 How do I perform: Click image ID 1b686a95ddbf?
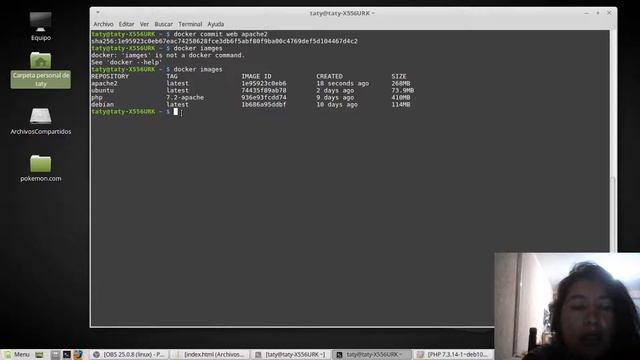pyautogui.click(x=264, y=104)
